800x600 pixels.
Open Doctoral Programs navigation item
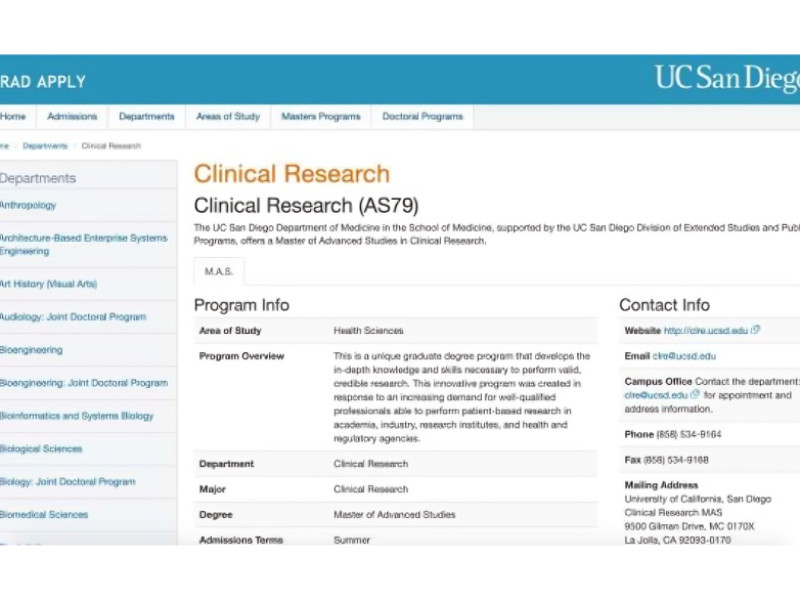(x=422, y=117)
